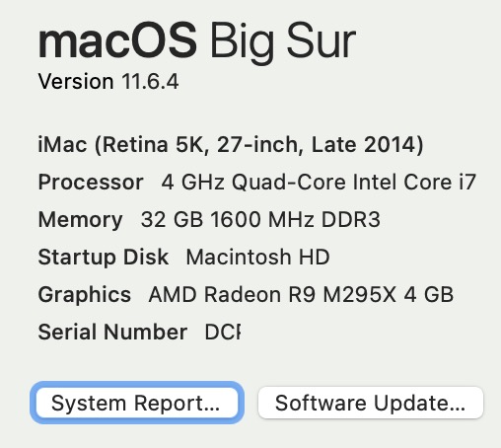Image resolution: width=501 pixels, height=448 pixels.
Task: Click the Late 2014 text in model line
Action: 367,145
